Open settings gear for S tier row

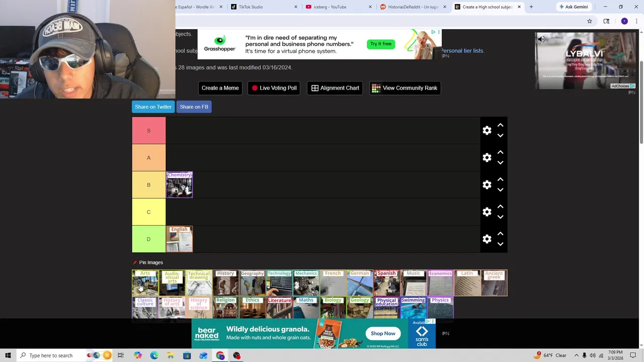(x=487, y=131)
